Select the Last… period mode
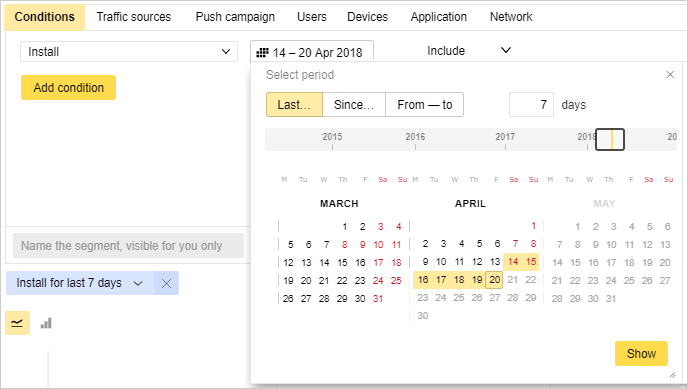Viewport: 688px width, 389px height. pos(294,105)
